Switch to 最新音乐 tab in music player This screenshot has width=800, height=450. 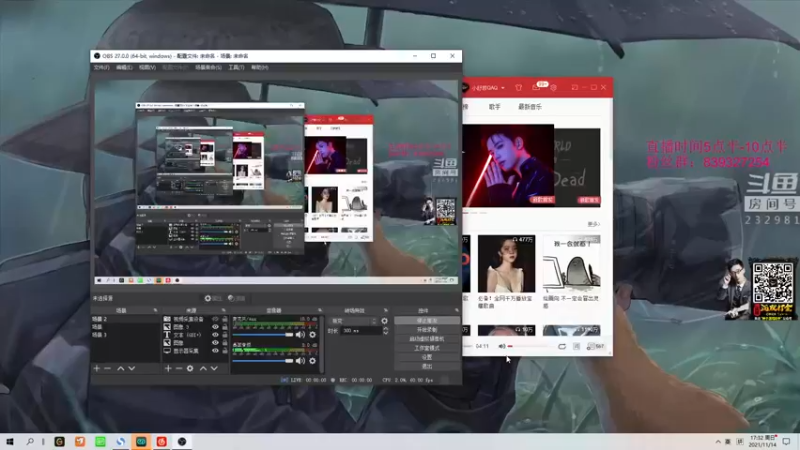[x=530, y=107]
